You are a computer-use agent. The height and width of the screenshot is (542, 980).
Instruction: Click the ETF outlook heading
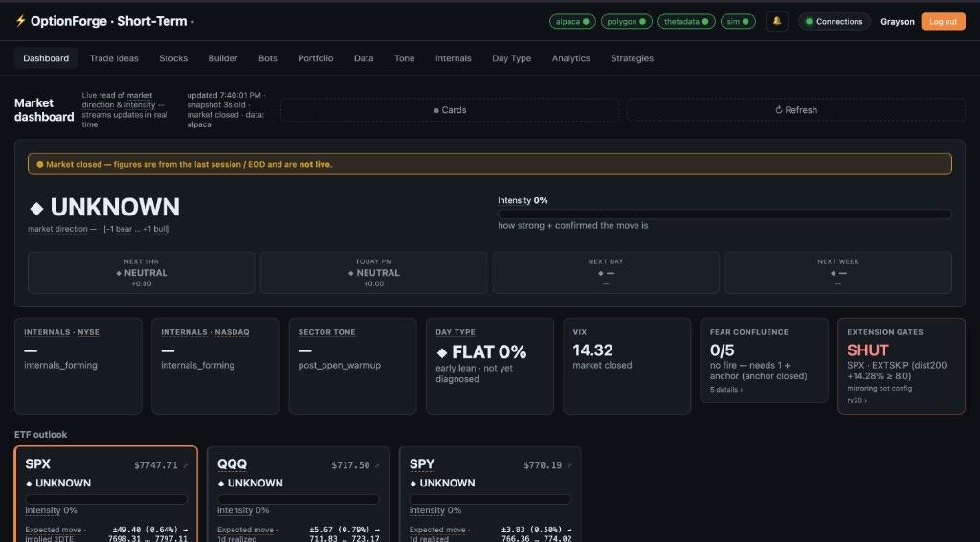click(40, 434)
